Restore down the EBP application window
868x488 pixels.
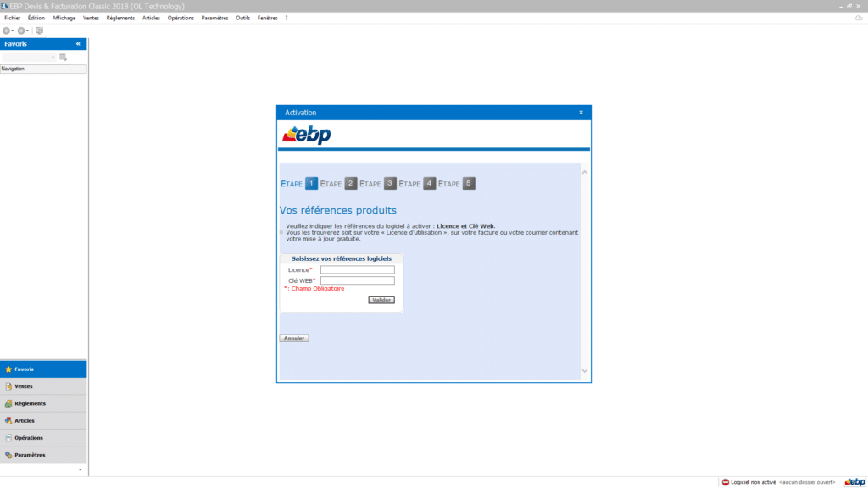pyautogui.click(x=849, y=6)
